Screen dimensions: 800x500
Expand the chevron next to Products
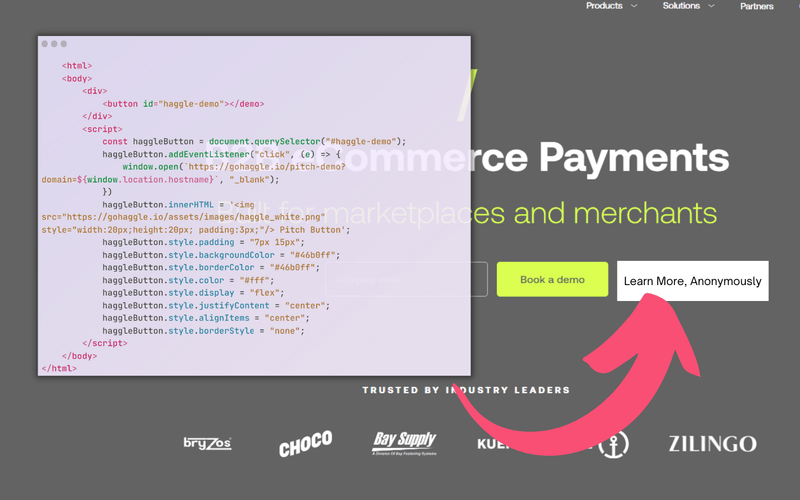[x=634, y=6]
